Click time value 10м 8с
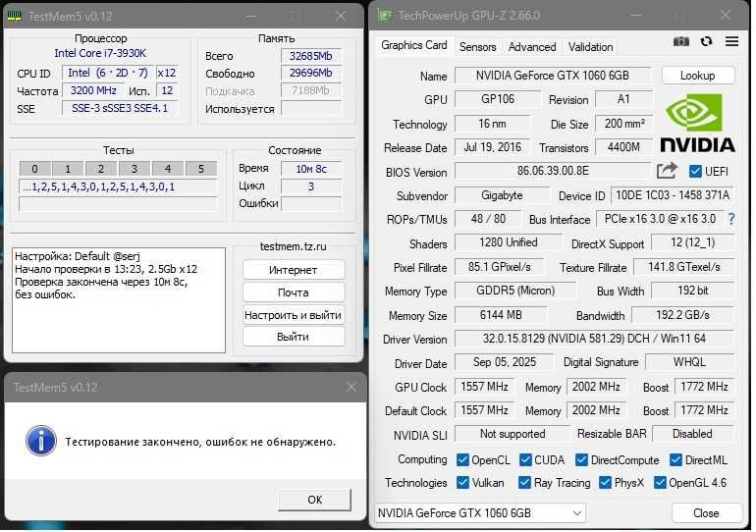The width and height of the screenshot is (756, 532). pos(311,169)
